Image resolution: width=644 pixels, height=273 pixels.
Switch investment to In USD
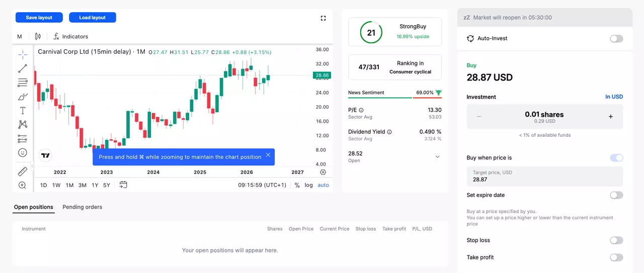pyautogui.click(x=614, y=97)
